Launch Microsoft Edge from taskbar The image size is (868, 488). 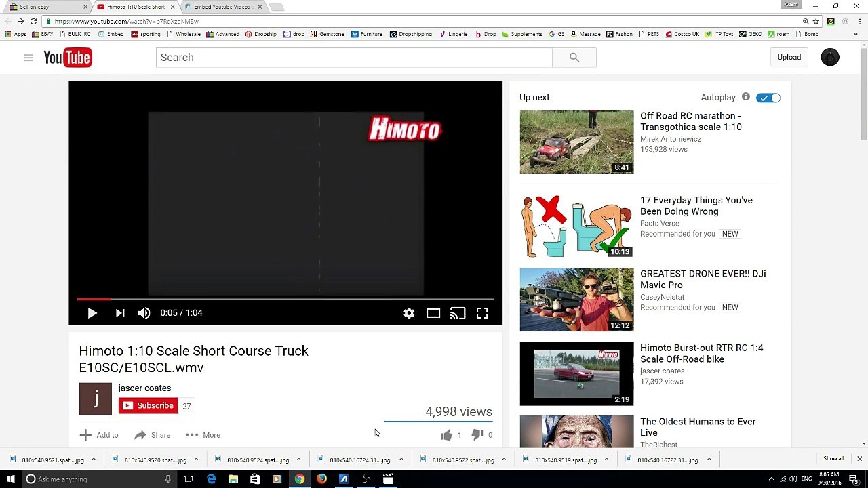point(212,479)
